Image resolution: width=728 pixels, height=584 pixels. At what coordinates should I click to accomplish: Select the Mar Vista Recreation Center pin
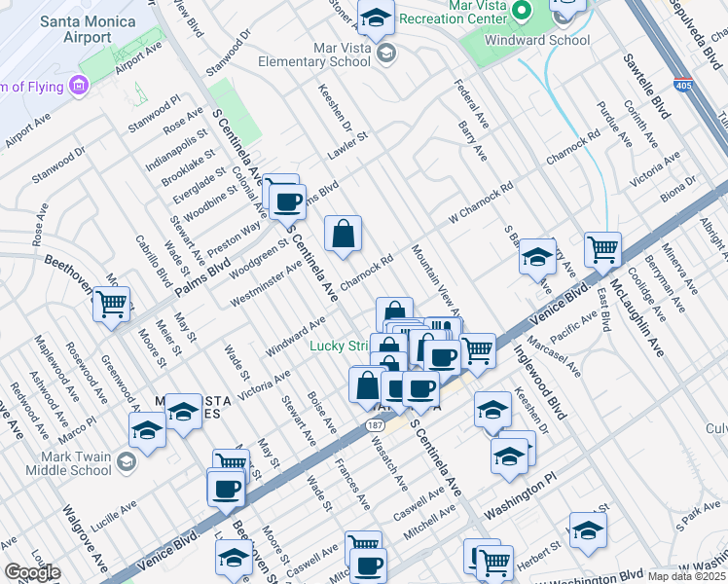[x=522, y=11]
